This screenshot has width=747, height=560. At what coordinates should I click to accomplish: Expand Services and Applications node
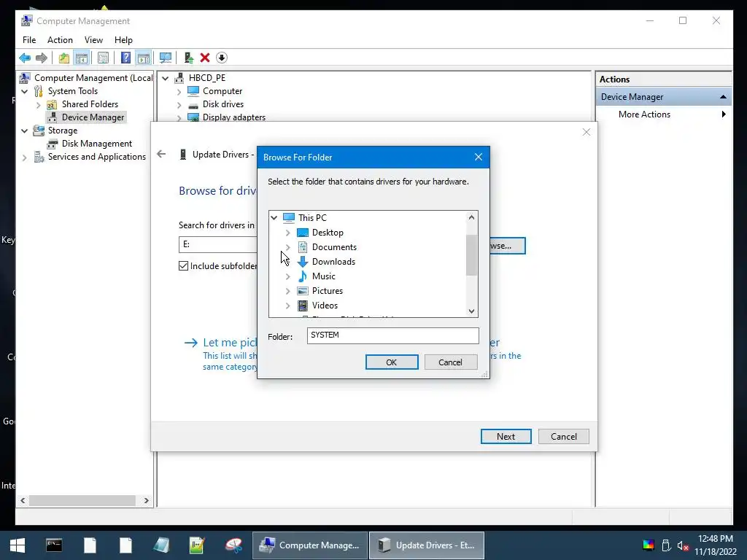tap(24, 157)
